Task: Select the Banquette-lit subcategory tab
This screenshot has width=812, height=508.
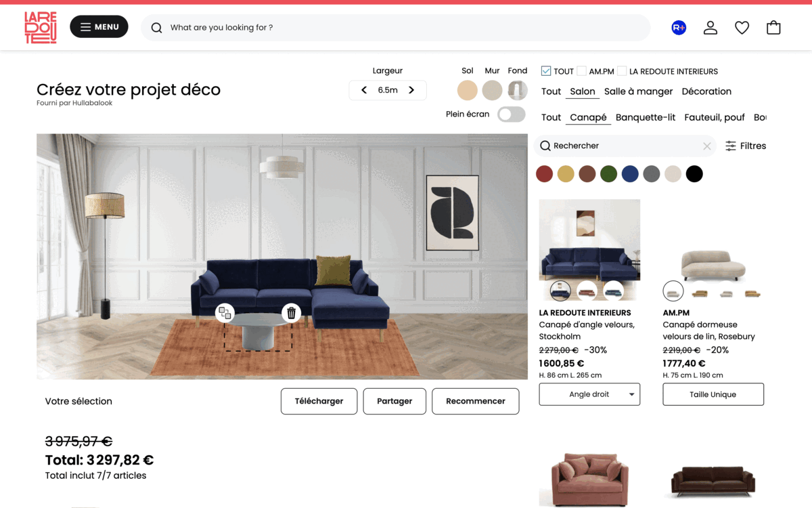Action: pos(646,117)
